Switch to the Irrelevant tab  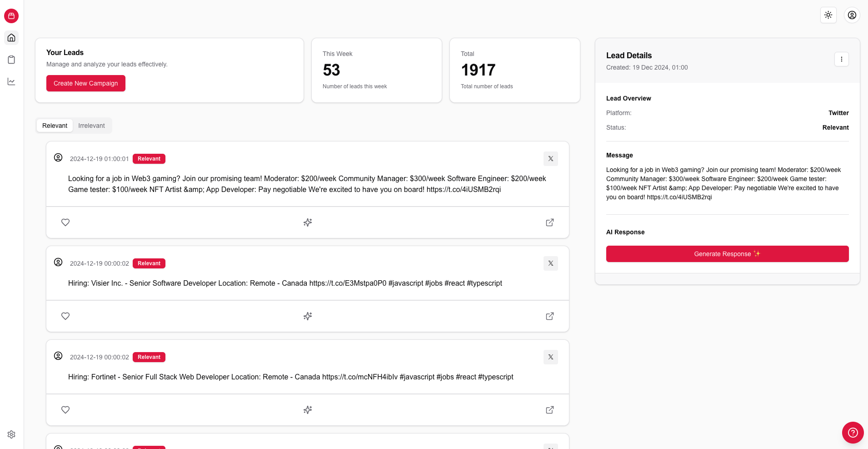(91, 126)
